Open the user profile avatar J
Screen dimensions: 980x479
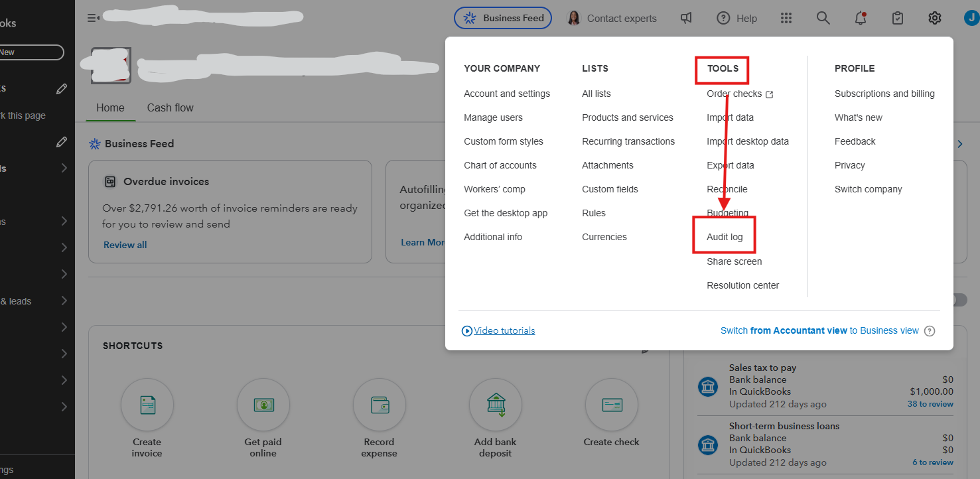pyautogui.click(x=971, y=19)
